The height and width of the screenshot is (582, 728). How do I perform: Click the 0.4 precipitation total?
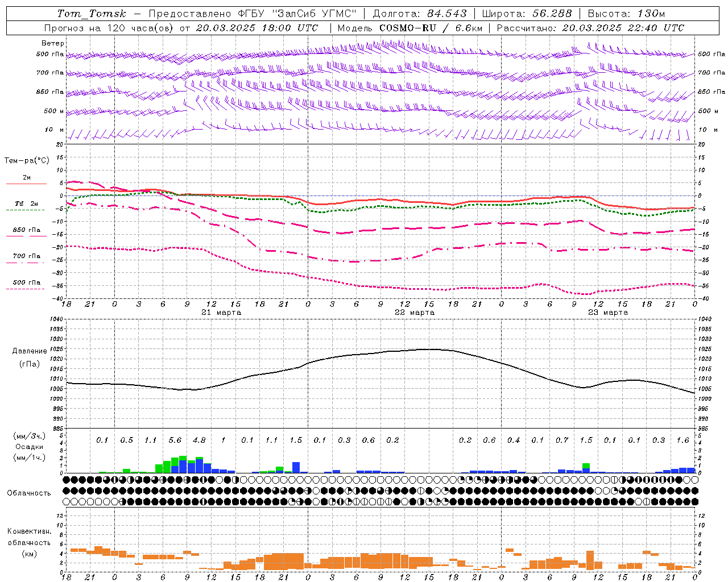514,440
